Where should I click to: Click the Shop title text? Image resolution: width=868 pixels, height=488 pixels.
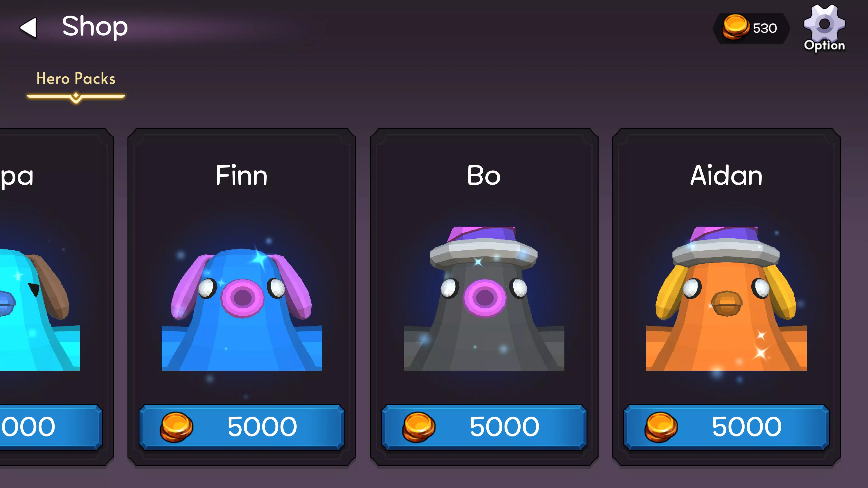95,27
